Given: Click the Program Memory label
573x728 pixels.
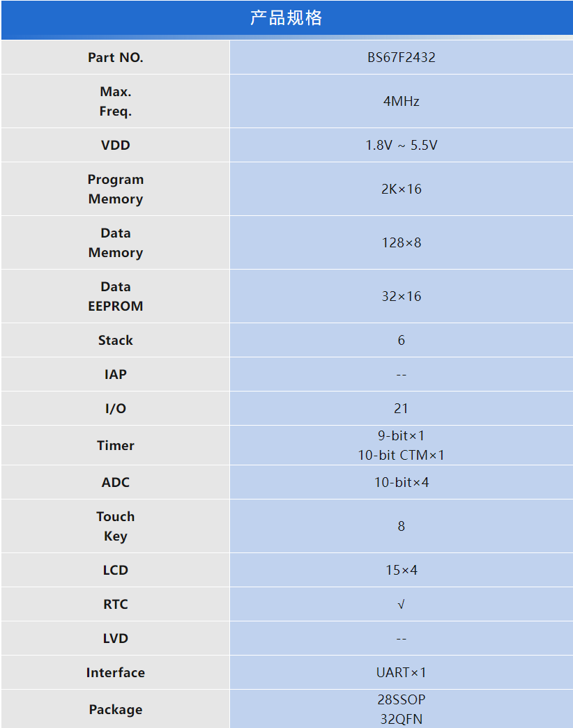Looking at the screenshot, I should click(115, 189).
